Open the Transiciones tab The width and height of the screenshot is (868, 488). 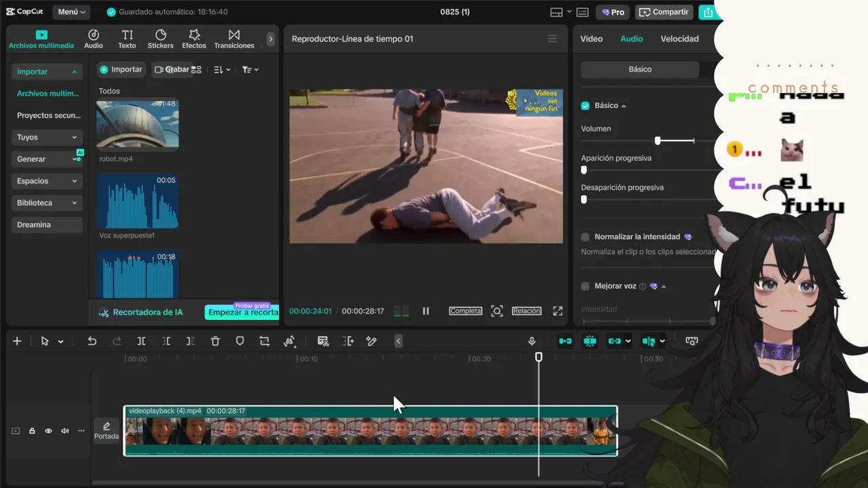[234, 39]
